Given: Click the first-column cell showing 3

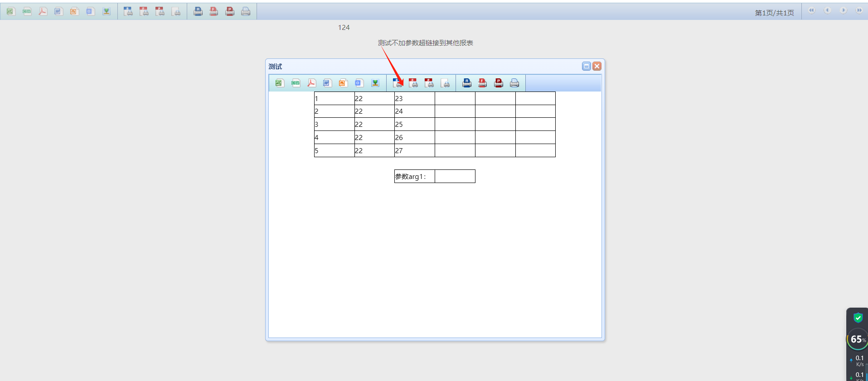Looking at the screenshot, I should pos(335,124).
